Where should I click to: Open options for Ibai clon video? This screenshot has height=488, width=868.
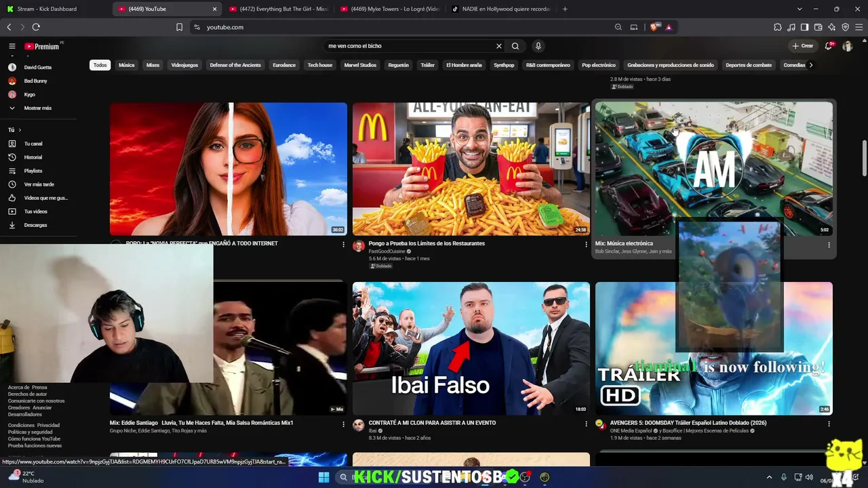tap(587, 424)
